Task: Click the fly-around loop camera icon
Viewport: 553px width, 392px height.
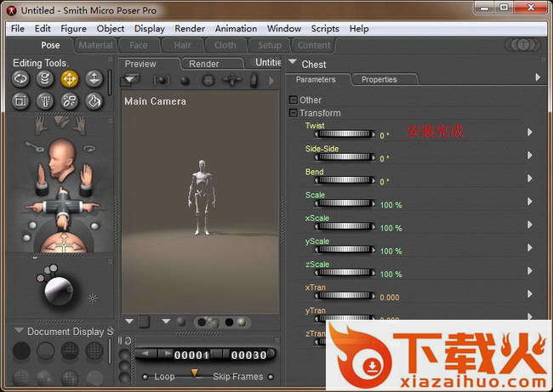Action: pos(88,149)
